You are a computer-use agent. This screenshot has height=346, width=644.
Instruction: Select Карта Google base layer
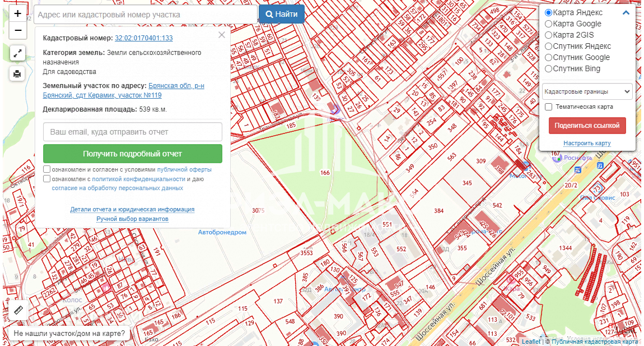(549, 24)
